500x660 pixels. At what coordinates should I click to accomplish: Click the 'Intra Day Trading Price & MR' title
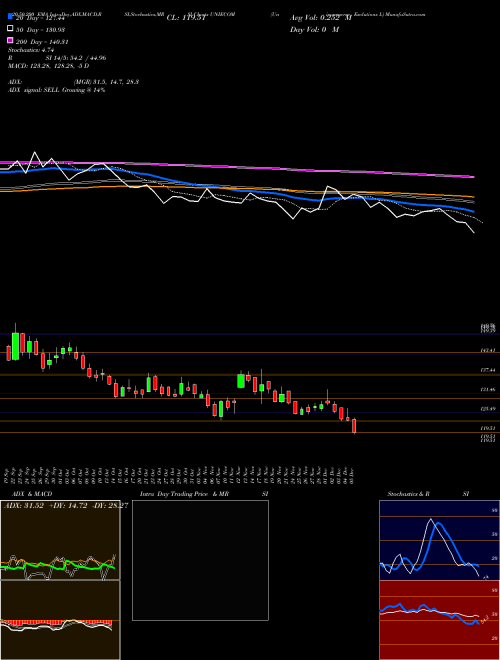pyautogui.click(x=184, y=494)
